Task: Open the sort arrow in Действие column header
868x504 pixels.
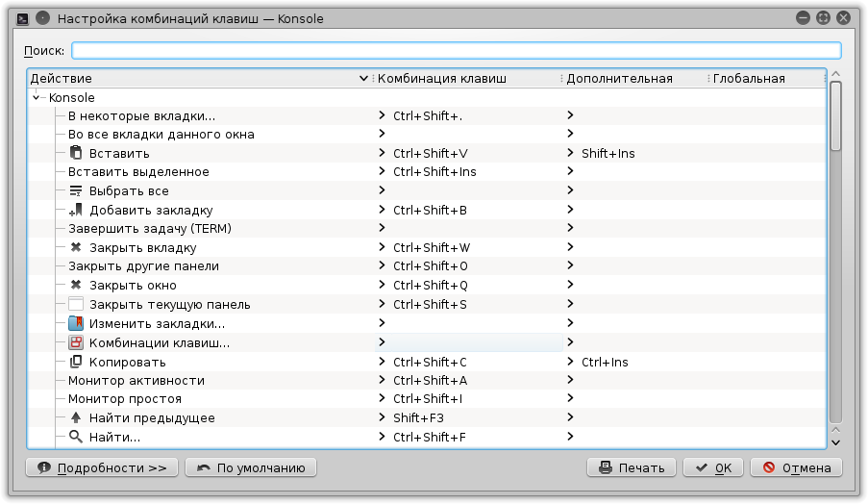Action: [x=363, y=78]
